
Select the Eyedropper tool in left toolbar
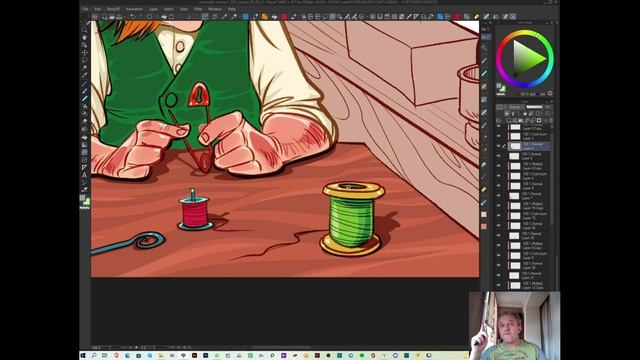[84, 76]
